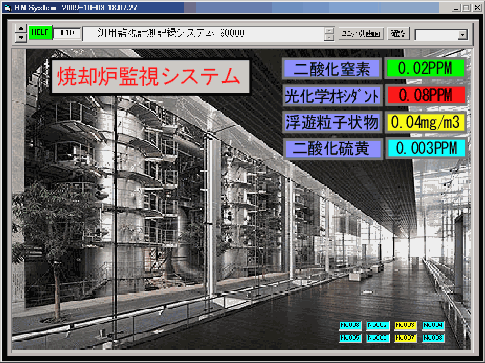The height and width of the screenshot is (363, 485).
Task: Click the green HELP button
Action: [41, 33]
